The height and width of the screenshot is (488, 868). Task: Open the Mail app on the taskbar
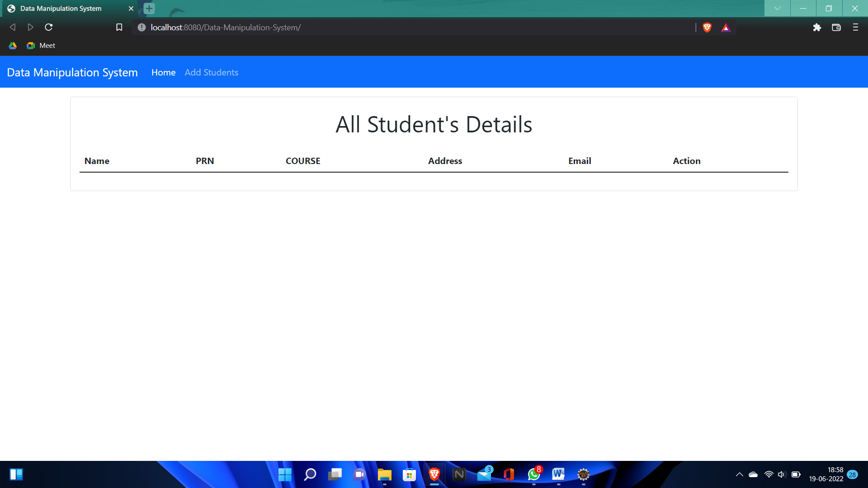[x=484, y=474]
